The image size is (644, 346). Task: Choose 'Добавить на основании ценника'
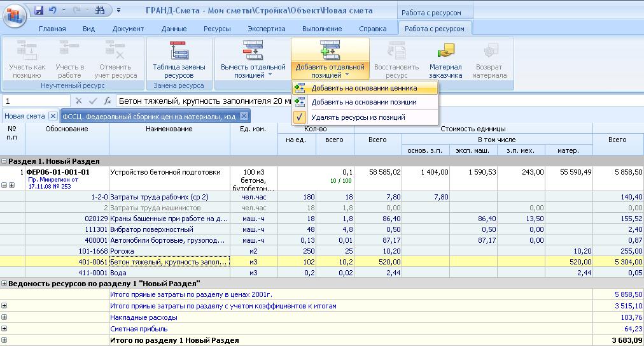[x=365, y=88]
